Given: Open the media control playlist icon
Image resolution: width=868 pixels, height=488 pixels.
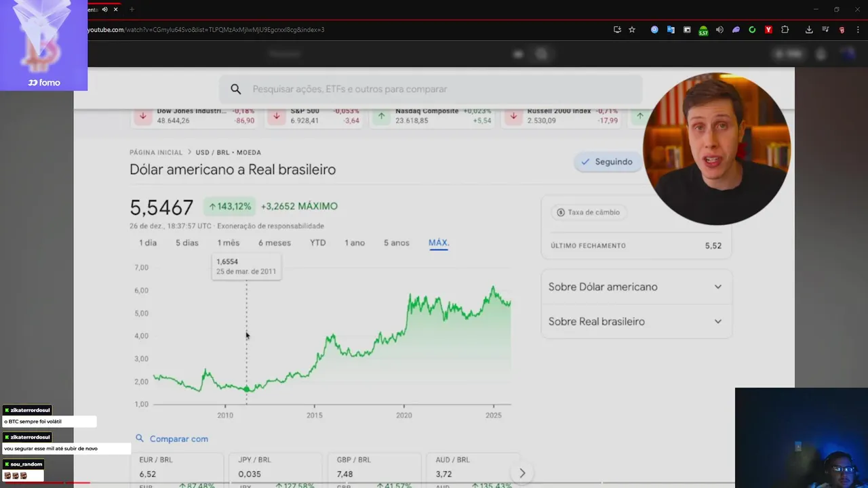Looking at the screenshot, I should pos(825,30).
